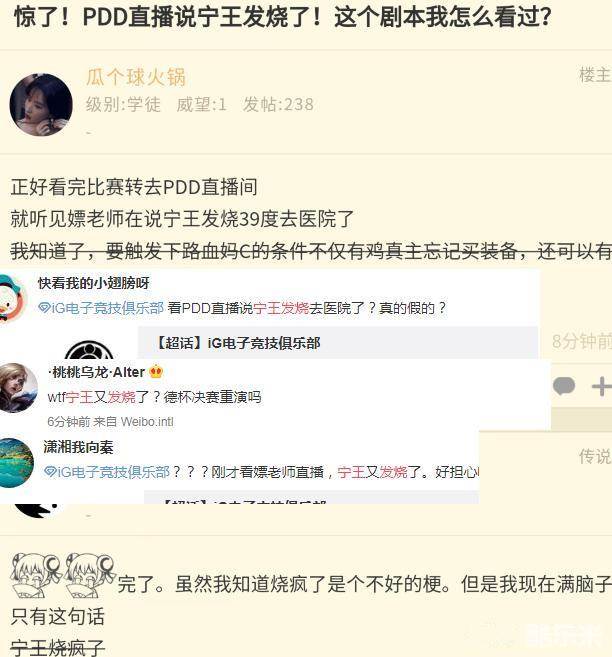The width and height of the screenshot is (612, 657).
Task: Click the second crying girl emoticon
Action: click(x=90, y=575)
